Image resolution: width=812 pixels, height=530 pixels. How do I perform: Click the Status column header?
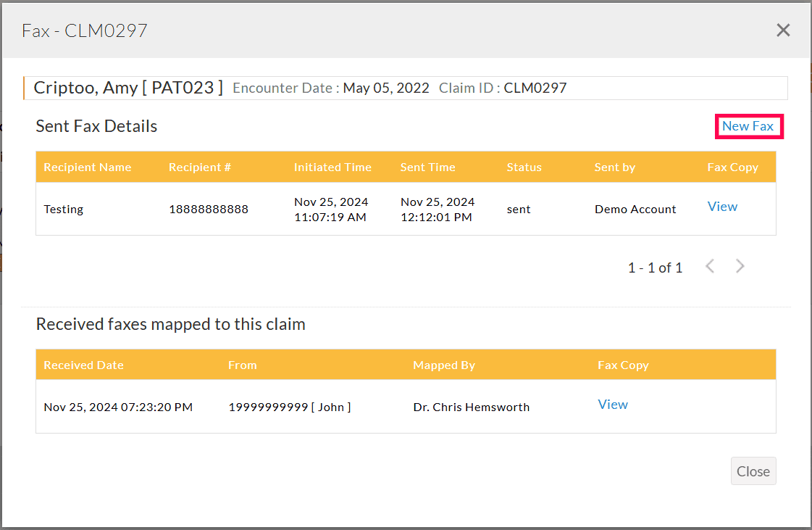pos(524,167)
